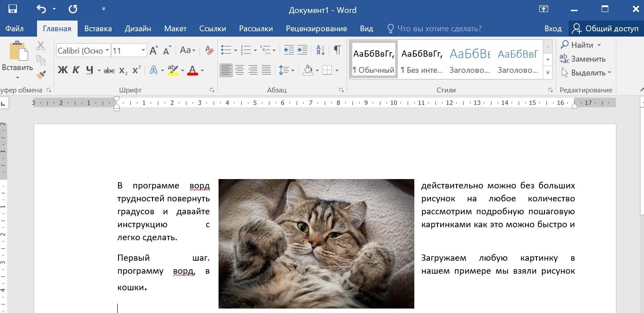Activate the Format Painter brush
The height and width of the screenshot is (313, 644).
coord(41,75)
